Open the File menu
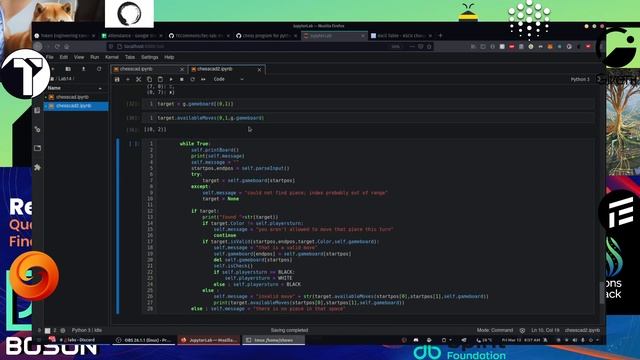The height and width of the screenshot is (360, 640). pos(50,57)
